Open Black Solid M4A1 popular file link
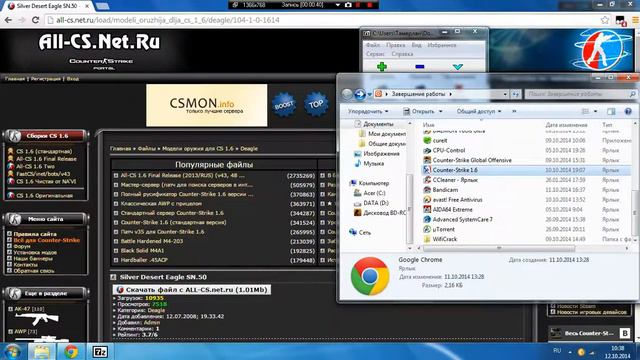Image resolution: width=640 pixels, height=360 pixels. click(x=142, y=251)
